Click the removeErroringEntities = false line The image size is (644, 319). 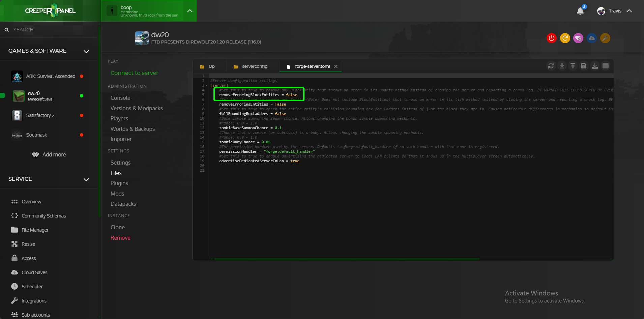click(x=253, y=104)
